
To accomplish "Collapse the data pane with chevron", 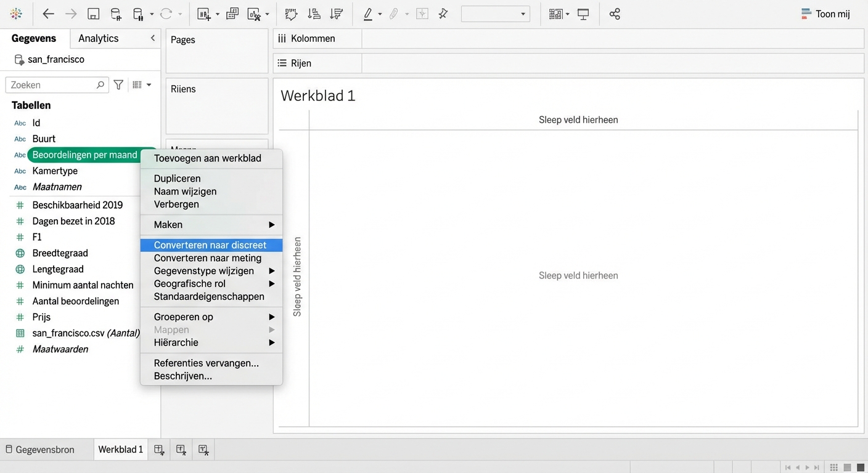I will (153, 38).
